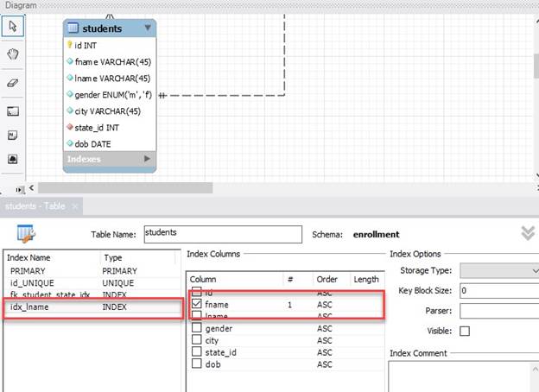Click the students table icon in diagram

(73, 28)
